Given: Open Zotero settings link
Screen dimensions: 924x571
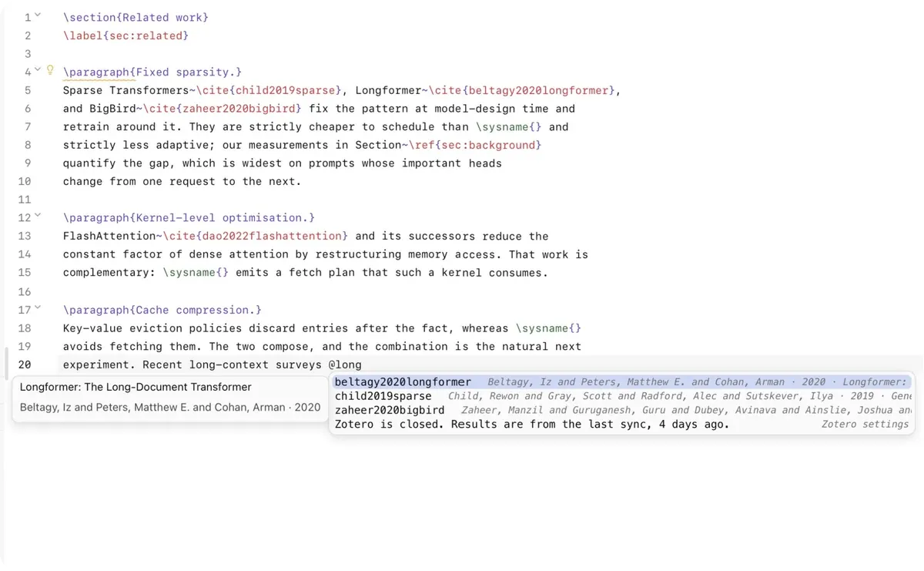Looking at the screenshot, I should point(865,424).
